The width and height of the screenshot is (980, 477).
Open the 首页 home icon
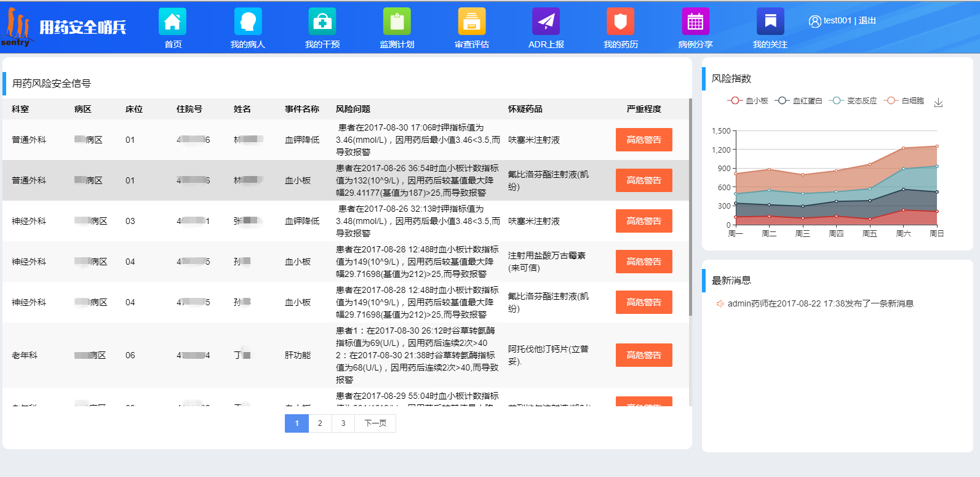(173, 22)
